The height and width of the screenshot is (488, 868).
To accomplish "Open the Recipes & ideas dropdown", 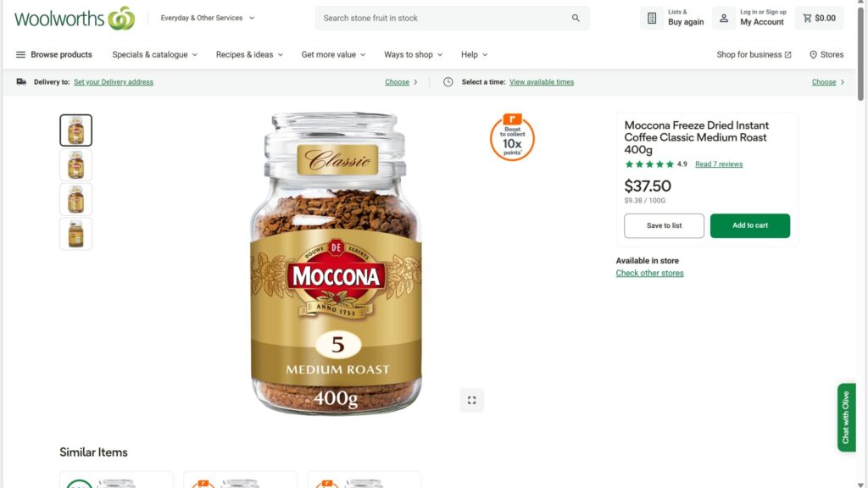I will tap(249, 54).
